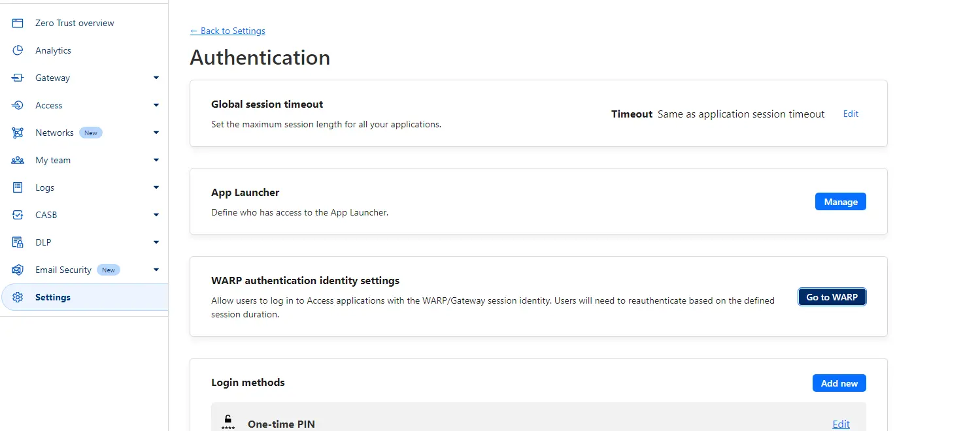Click the New badge beside Email Security

click(x=109, y=270)
